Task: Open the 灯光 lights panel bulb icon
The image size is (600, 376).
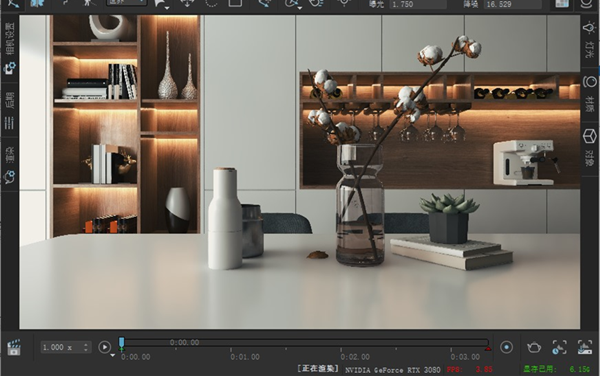Action: tap(589, 28)
